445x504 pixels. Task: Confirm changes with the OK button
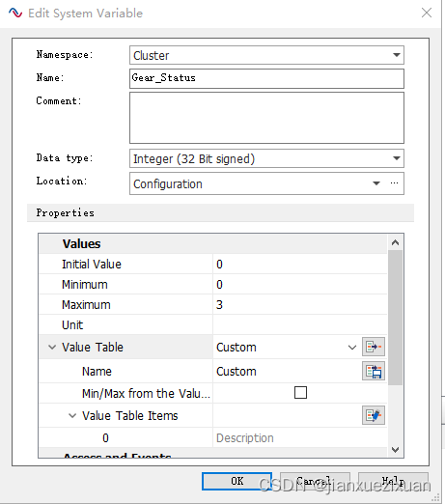tap(236, 481)
